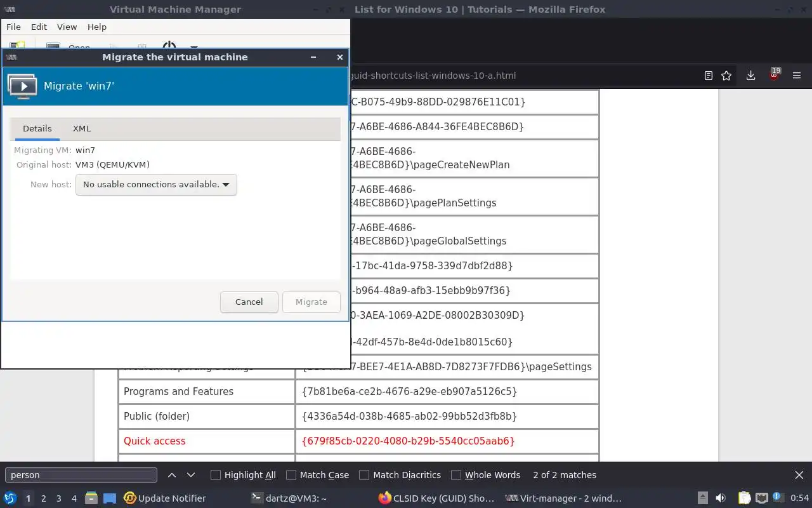Open the Help menu in Virtual Machine Manager

click(97, 27)
